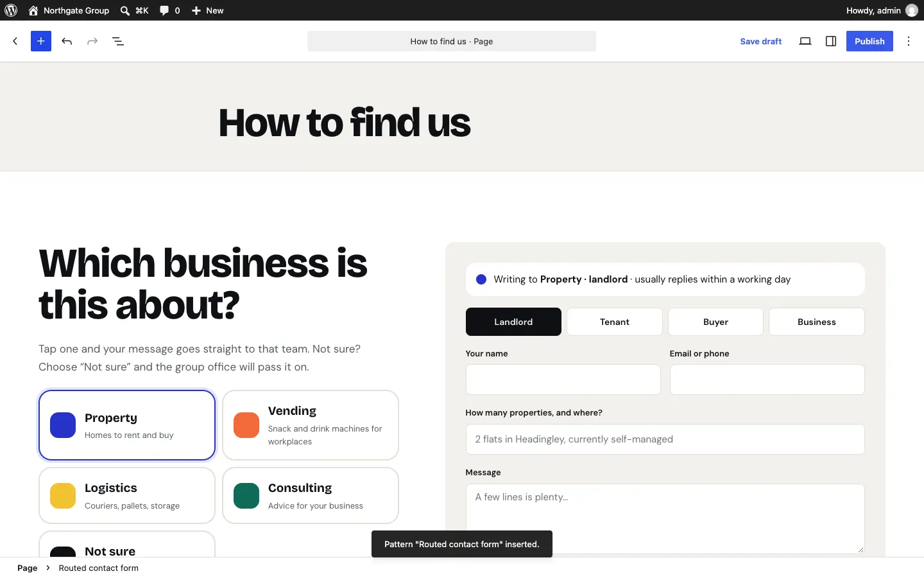Choose the Logistics business card
Viewport: 924px width, 578px height.
coord(127,495)
